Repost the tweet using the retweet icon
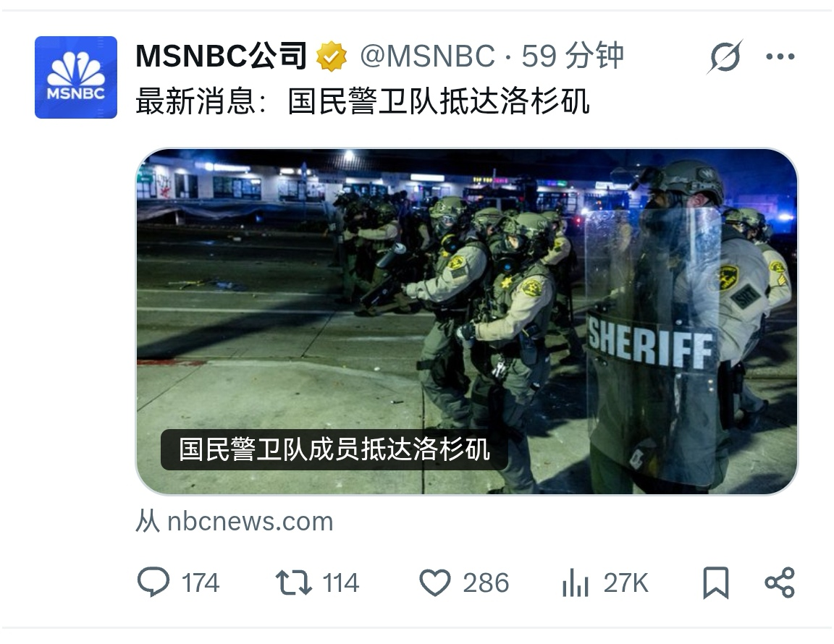This screenshot has height=644, width=834. (x=293, y=582)
